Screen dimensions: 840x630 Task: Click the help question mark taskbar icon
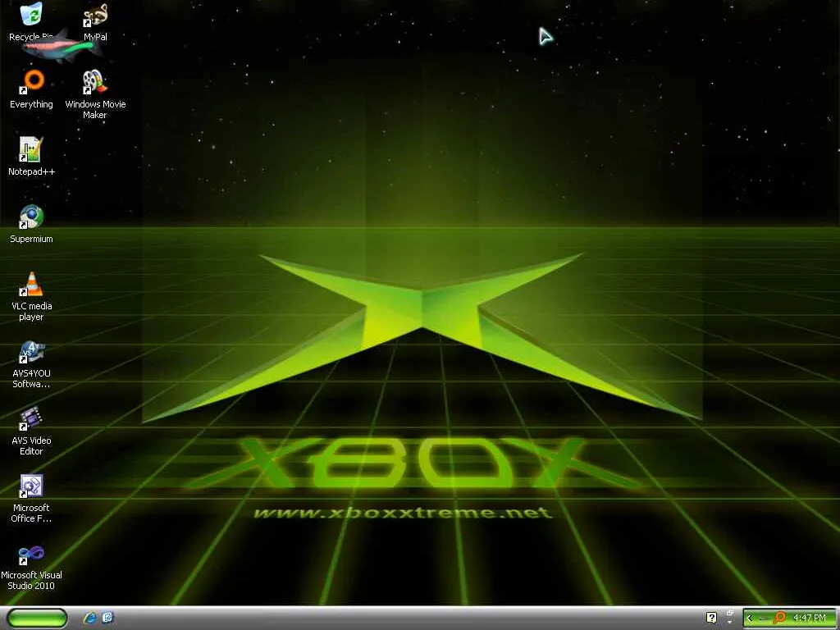point(711,618)
